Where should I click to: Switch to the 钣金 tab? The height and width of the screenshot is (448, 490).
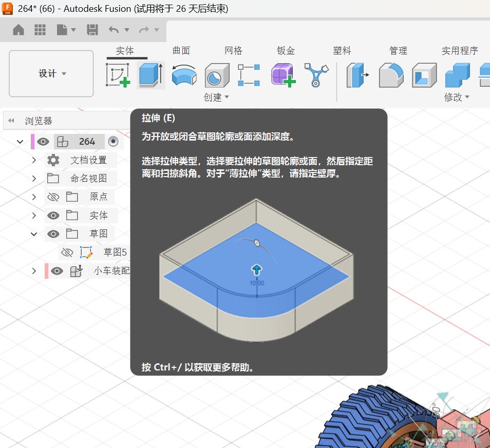pos(286,51)
